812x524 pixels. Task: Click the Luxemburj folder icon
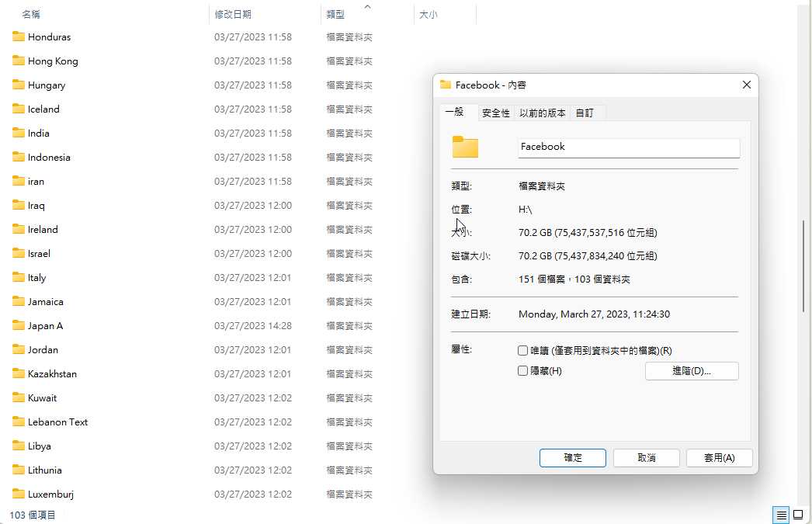tap(19, 494)
